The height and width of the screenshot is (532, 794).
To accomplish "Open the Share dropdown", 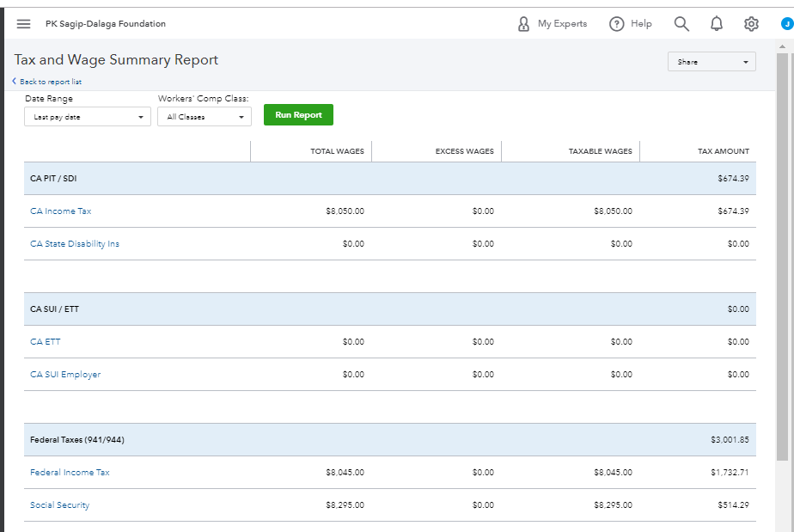I will click(x=711, y=61).
